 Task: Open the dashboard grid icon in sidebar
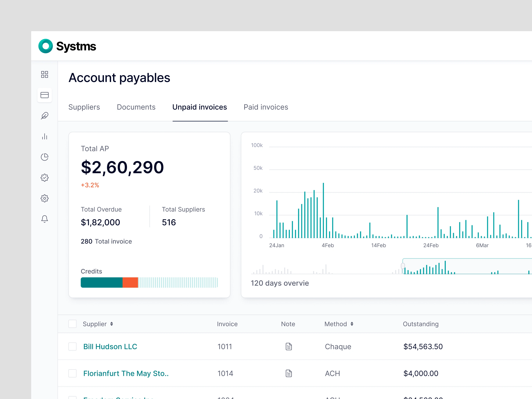[45, 74]
